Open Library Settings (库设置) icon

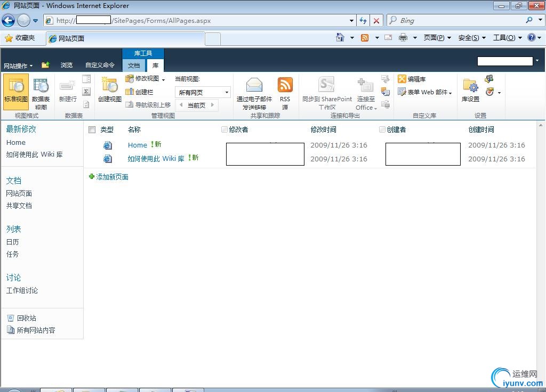[x=470, y=86]
